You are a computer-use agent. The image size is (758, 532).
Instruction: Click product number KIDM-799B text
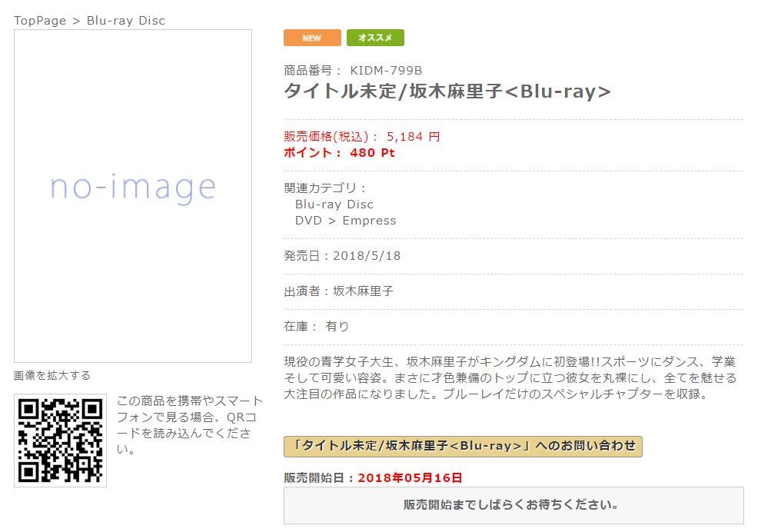386,71
